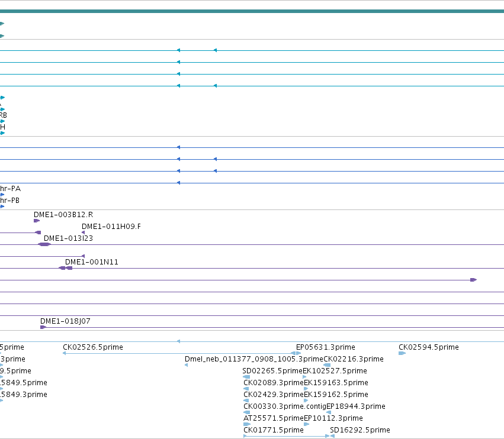Open the EP18944.3prime EST label
Image resolution: width=504 pixels, height=439 pixels.
(356, 406)
